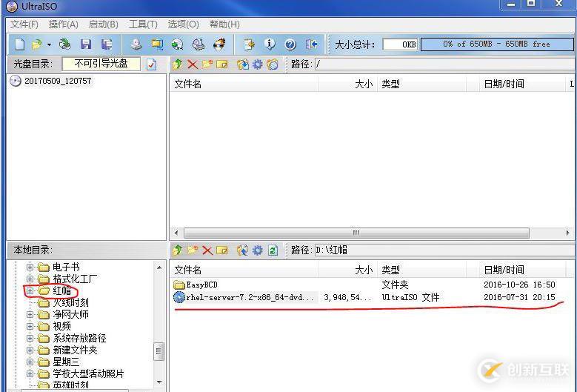Click the Open CD/DVD icon before Save
The image size is (577, 392).
pos(65,44)
